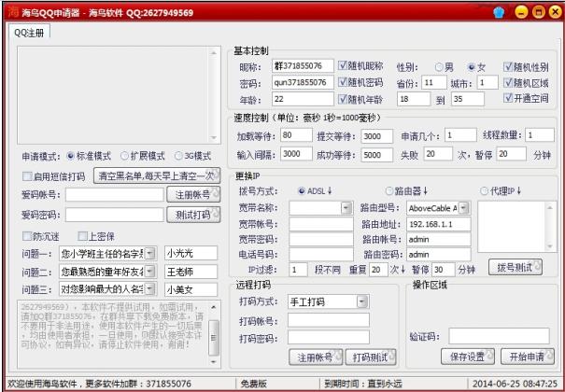Click the 宽带帐号 input field
Viewport: 565px width, 392px height.
(321, 224)
